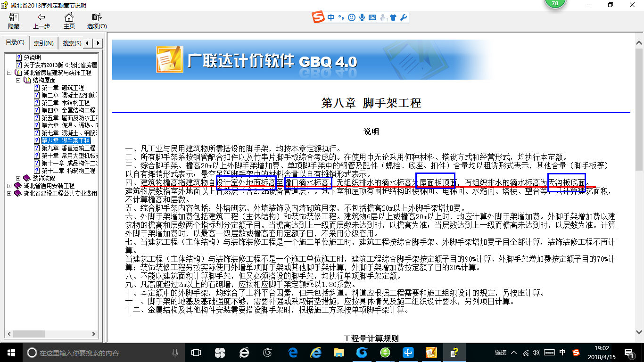
Task: Open 第十一章 成品构件 chapter
Action: click(x=69, y=163)
